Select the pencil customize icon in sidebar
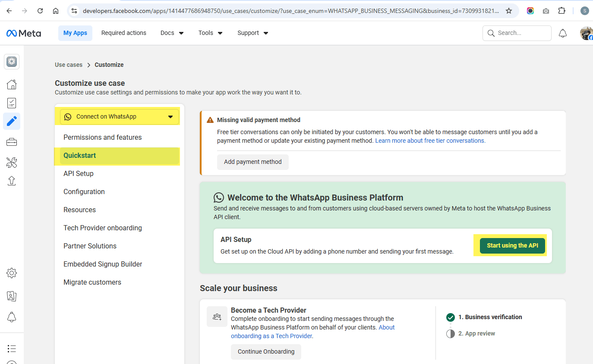Image resolution: width=593 pixels, height=364 pixels. 12,121
